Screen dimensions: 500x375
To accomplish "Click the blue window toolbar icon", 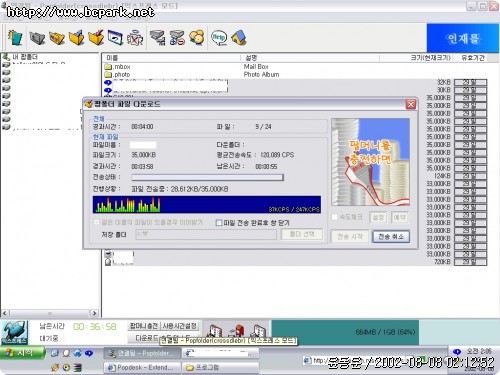I will tap(115, 38).
